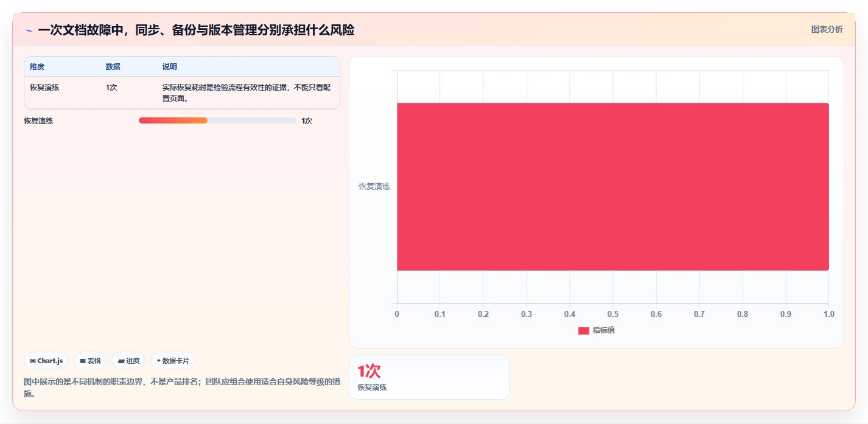Click the 恢复演练 progress bar
The height and width of the screenshot is (424, 868).
click(x=217, y=120)
